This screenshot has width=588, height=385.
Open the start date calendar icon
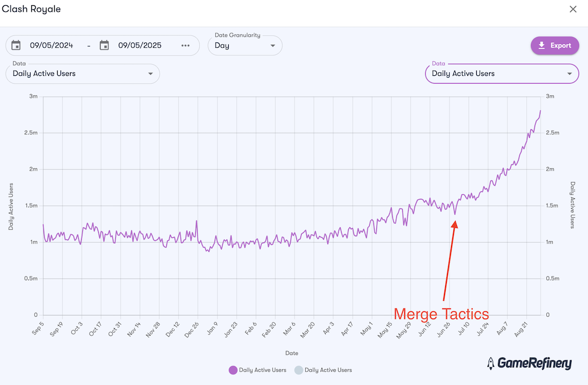pyautogui.click(x=16, y=45)
